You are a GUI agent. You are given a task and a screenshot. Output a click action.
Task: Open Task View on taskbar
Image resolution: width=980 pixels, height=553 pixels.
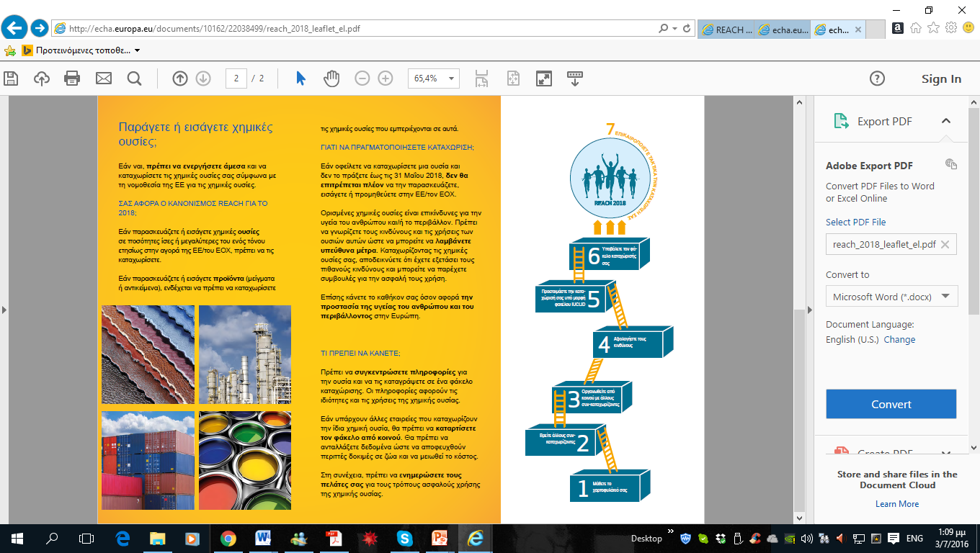pos(86,538)
